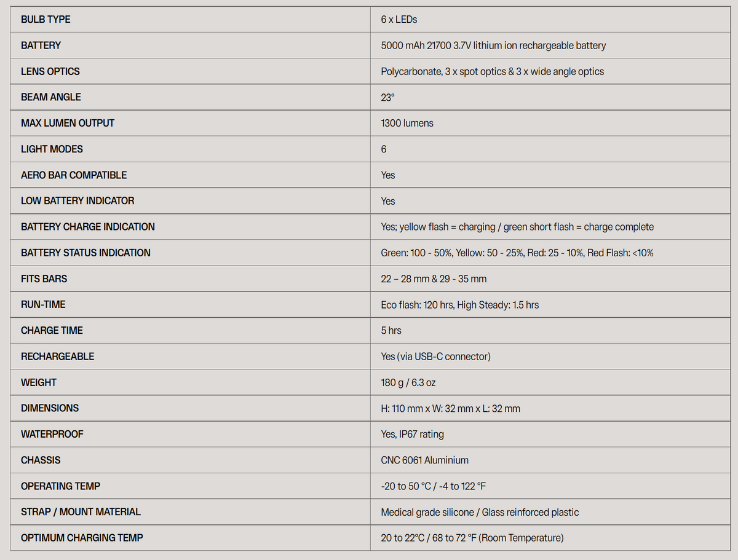Click the CHARGE TIME label
Viewport: 738px width, 560px height.
52,331
